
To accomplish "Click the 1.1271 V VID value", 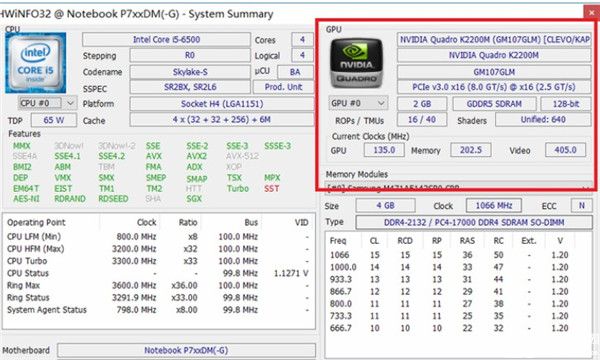I will pyautogui.click(x=291, y=274).
